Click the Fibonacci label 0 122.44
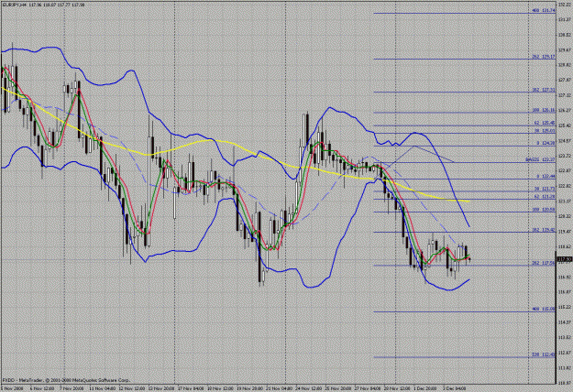The width and height of the screenshot is (573, 392). pos(546,176)
